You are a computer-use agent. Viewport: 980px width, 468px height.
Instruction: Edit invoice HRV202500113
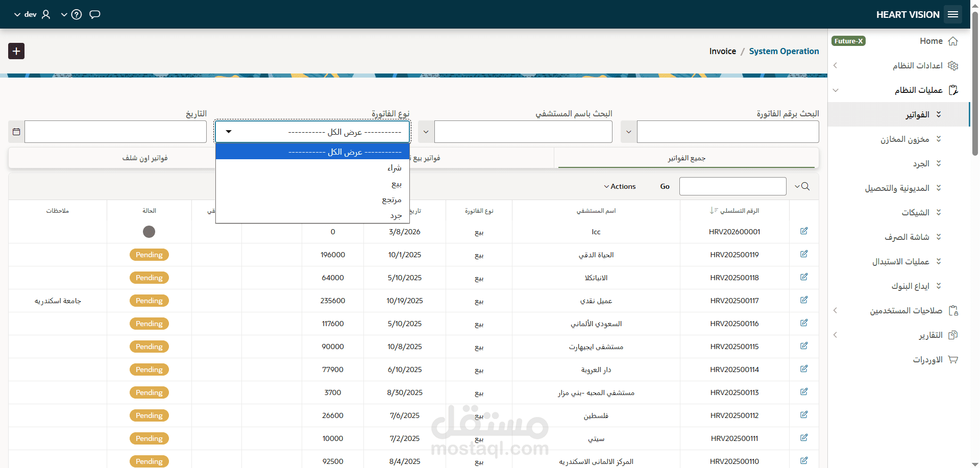pos(804,392)
